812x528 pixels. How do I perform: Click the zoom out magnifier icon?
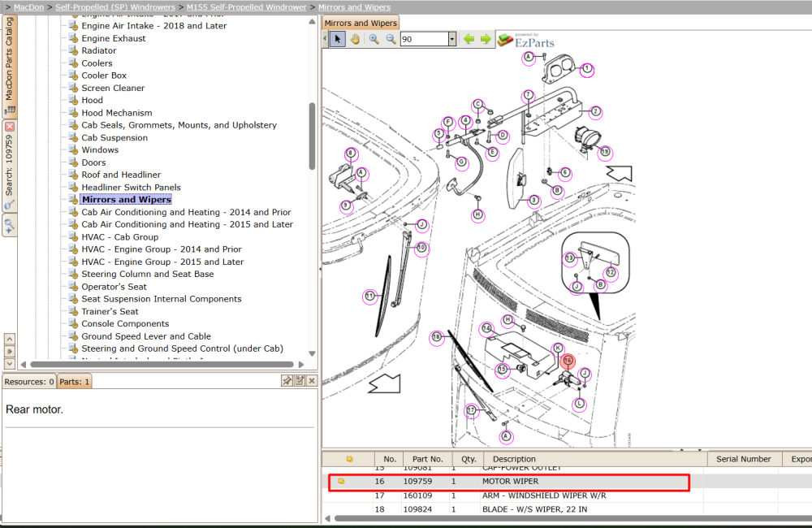tap(391, 39)
